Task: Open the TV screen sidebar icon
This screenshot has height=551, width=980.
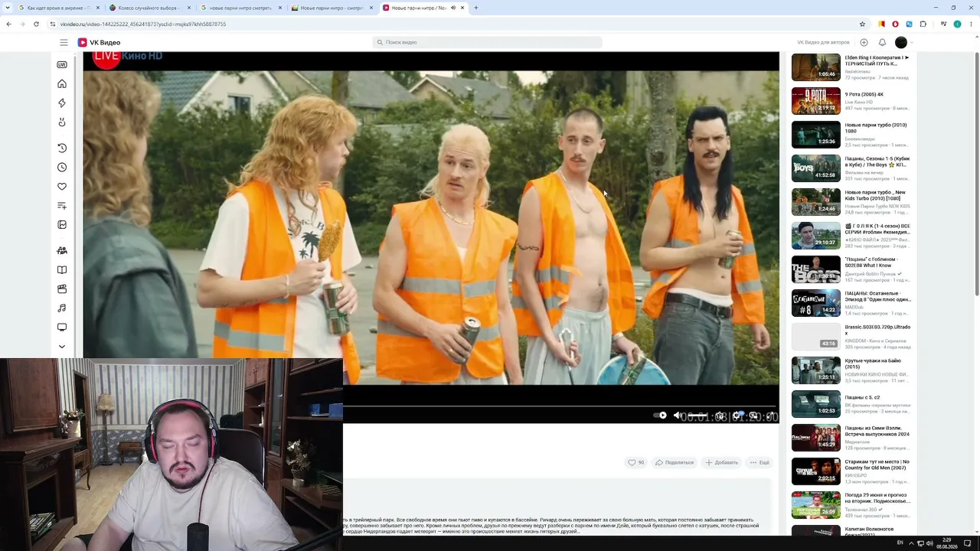Action: 62,327
